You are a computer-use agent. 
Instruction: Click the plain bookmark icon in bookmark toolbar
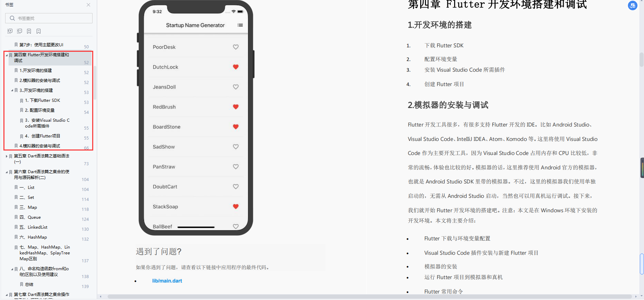pyautogui.click(x=39, y=31)
